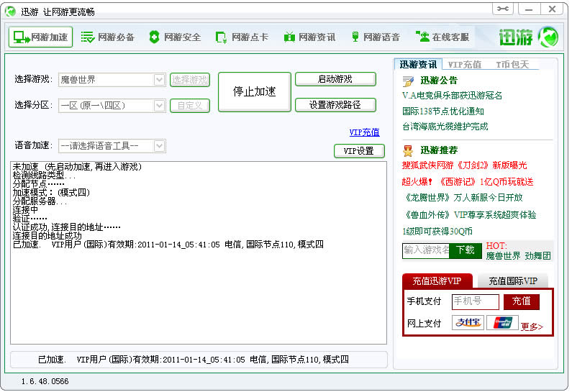
Task: Expand the 选择游戏 dropdown showing 魔兽世界
Action: click(160, 79)
